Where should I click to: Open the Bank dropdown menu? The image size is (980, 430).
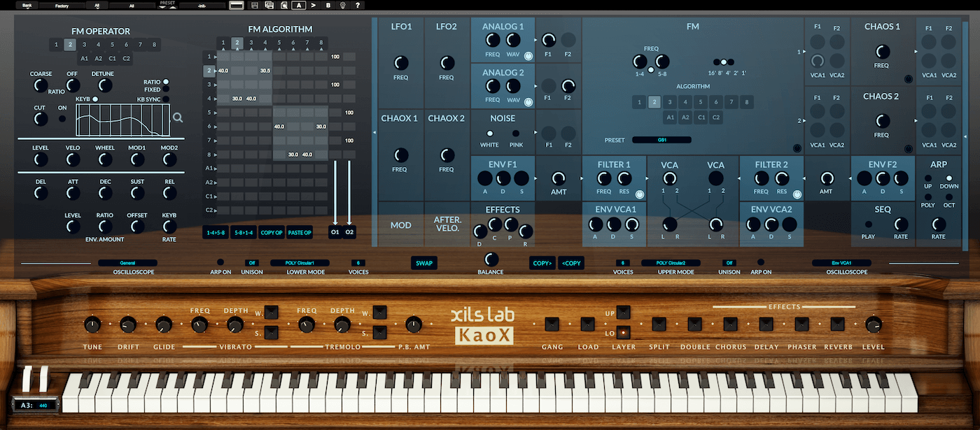(27, 6)
